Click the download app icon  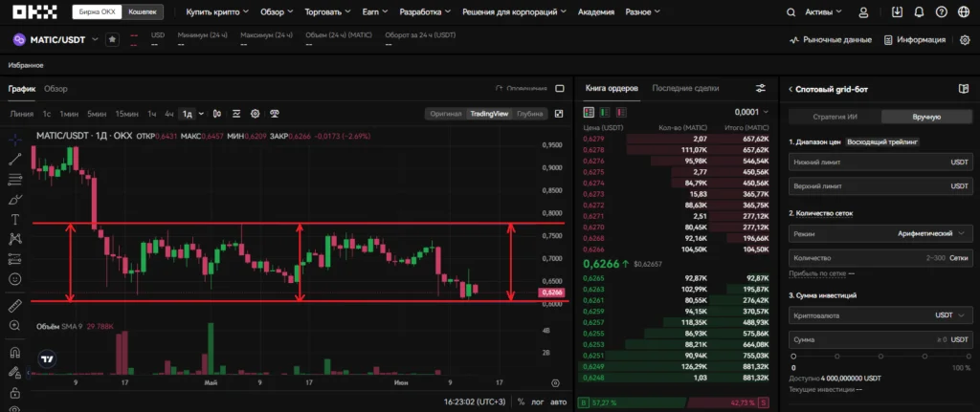tap(898, 11)
